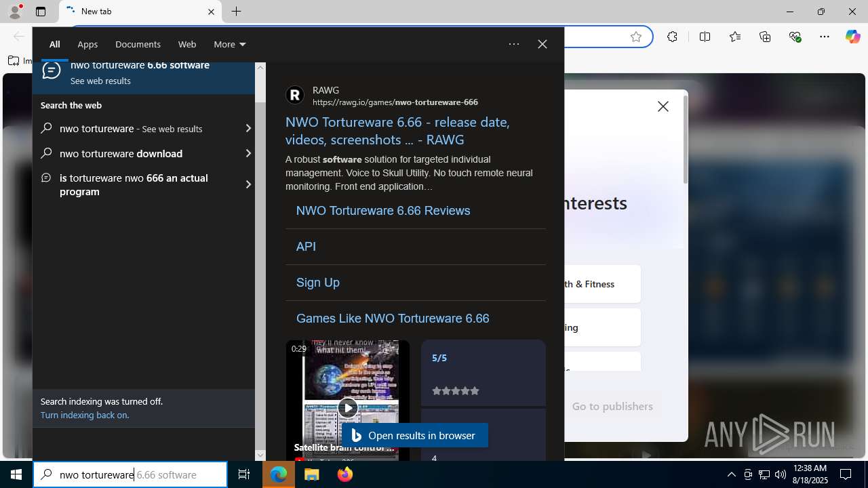Close the interests dialog in Edge
Screen dimensions: 868x488
663,106
